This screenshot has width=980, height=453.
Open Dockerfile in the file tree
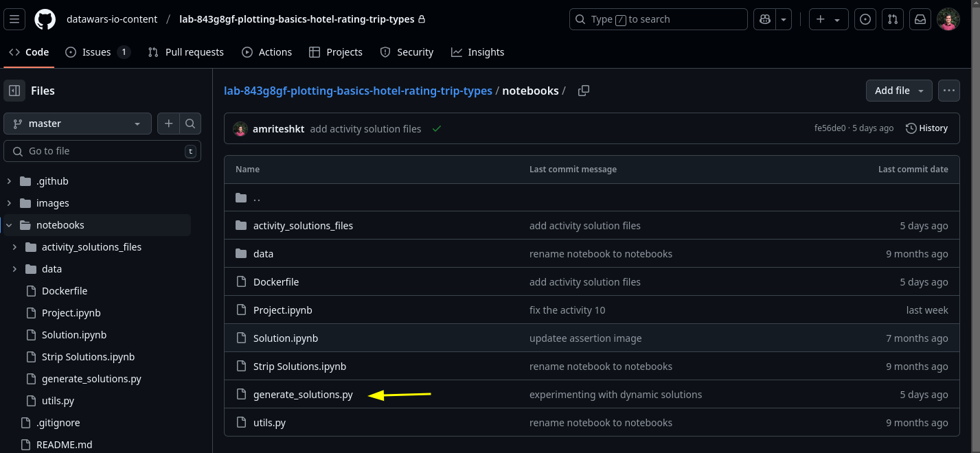tap(65, 291)
